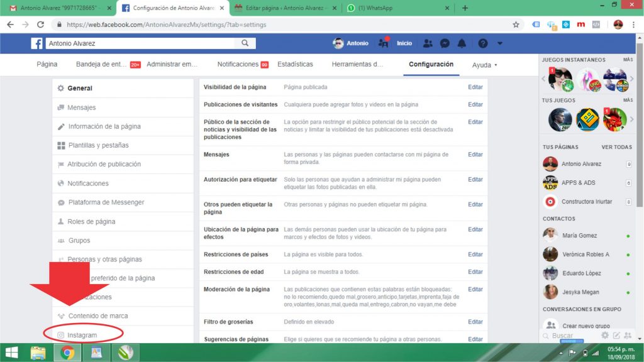The width and height of the screenshot is (644, 362).
Task: Edit Visibilidad de la página
Action: pyautogui.click(x=475, y=87)
